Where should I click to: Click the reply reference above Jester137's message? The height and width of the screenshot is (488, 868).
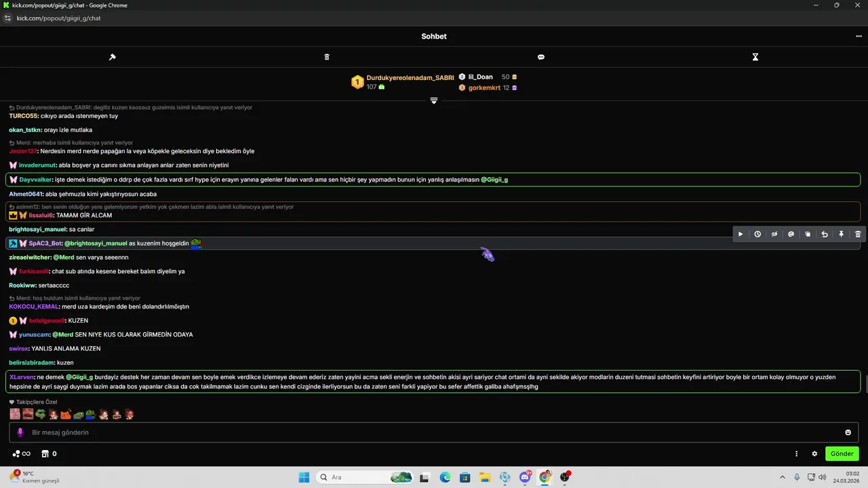point(71,143)
